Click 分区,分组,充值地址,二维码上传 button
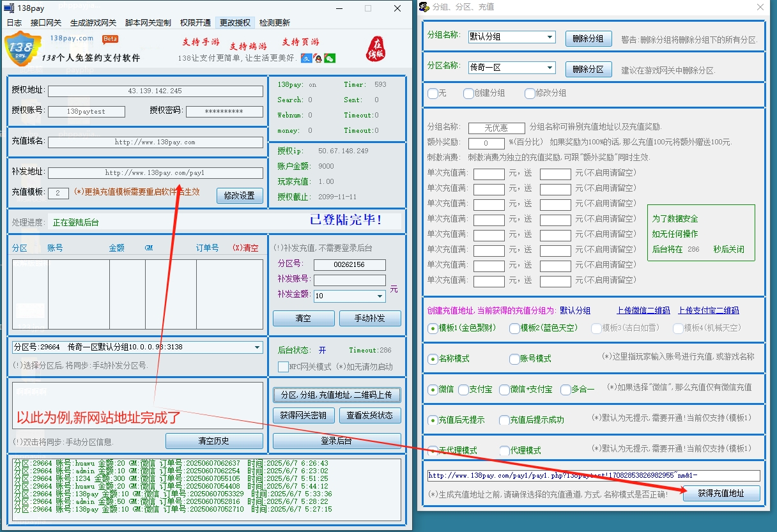Screen dimensions: 777x532 coord(337,395)
